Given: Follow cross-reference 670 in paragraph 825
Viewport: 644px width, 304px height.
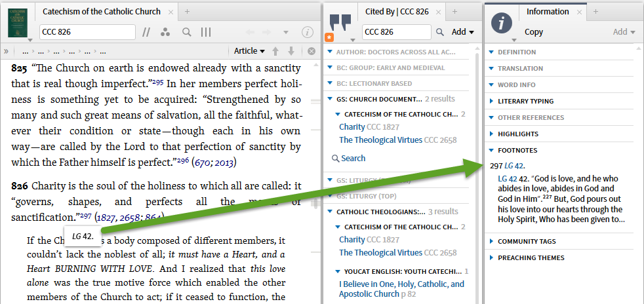Looking at the screenshot, I should 202,163.
